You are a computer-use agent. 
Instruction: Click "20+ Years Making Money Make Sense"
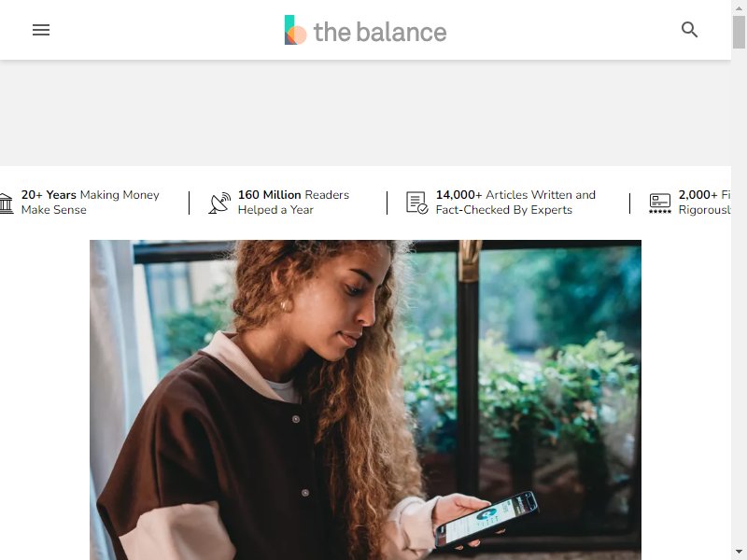[90, 203]
